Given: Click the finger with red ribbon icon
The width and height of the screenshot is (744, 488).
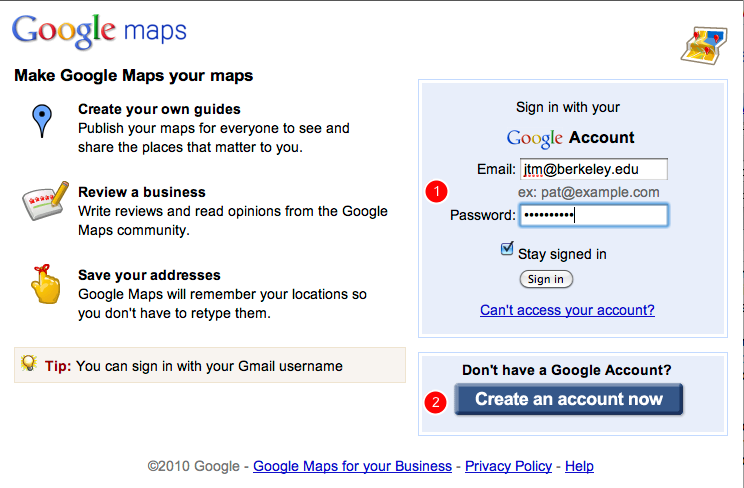Looking at the screenshot, I should (46, 284).
